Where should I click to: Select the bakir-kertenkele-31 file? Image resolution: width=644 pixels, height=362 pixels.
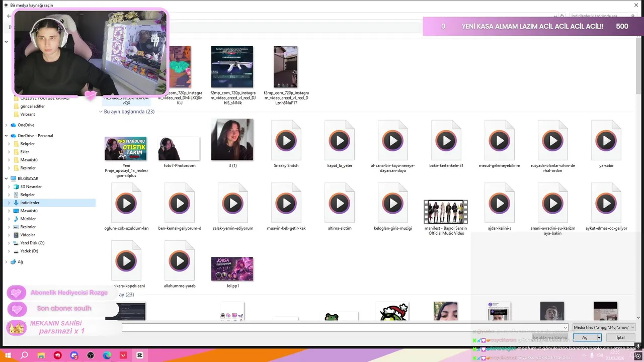(446, 144)
